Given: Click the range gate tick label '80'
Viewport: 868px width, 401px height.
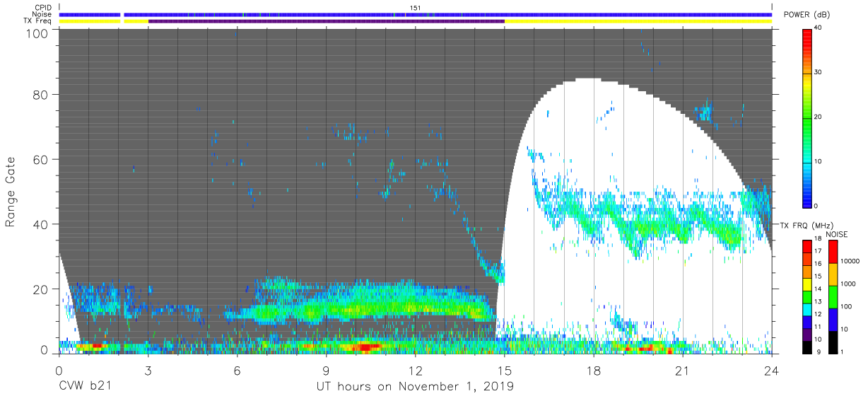Looking at the screenshot, I should pyautogui.click(x=41, y=95).
